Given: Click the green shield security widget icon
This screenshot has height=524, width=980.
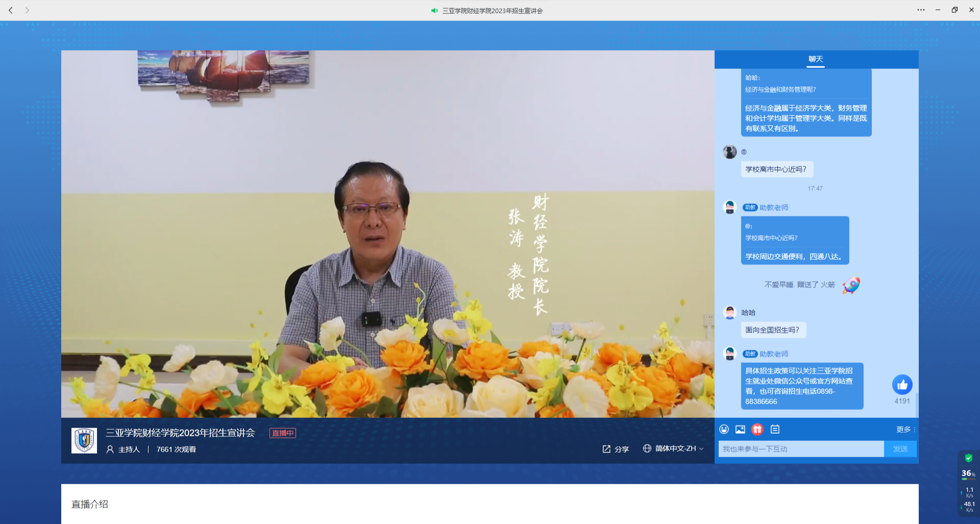Looking at the screenshot, I should click(x=968, y=458).
